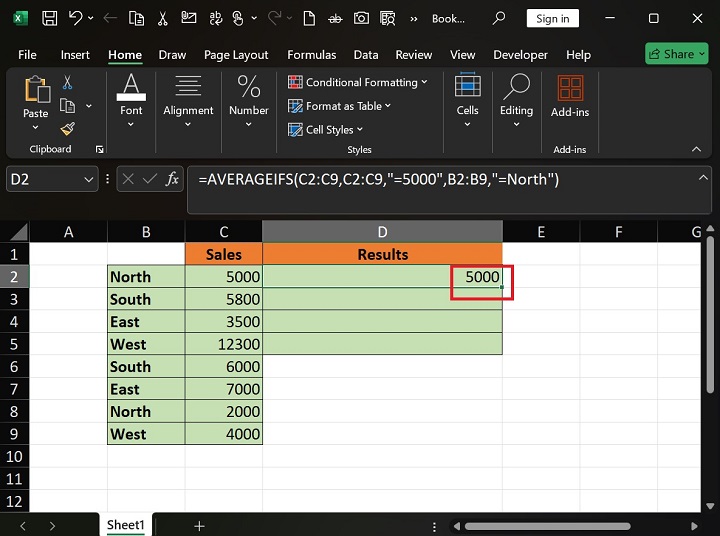Screen dimensions: 720x536
Task: Click the green Share button
Action: pyautogui.click(x=676, y=54)
